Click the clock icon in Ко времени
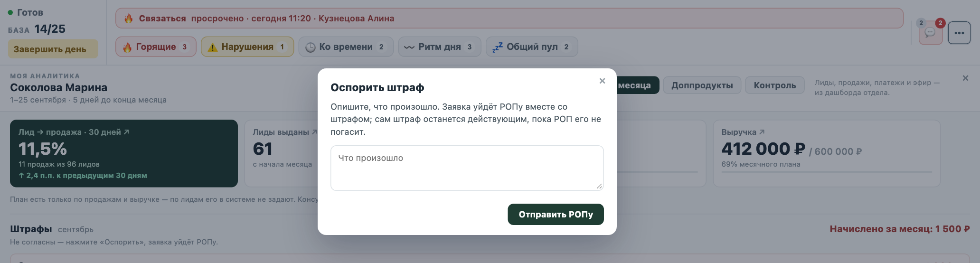The height and width of the screenshot is (263, 980). point(311,47)
